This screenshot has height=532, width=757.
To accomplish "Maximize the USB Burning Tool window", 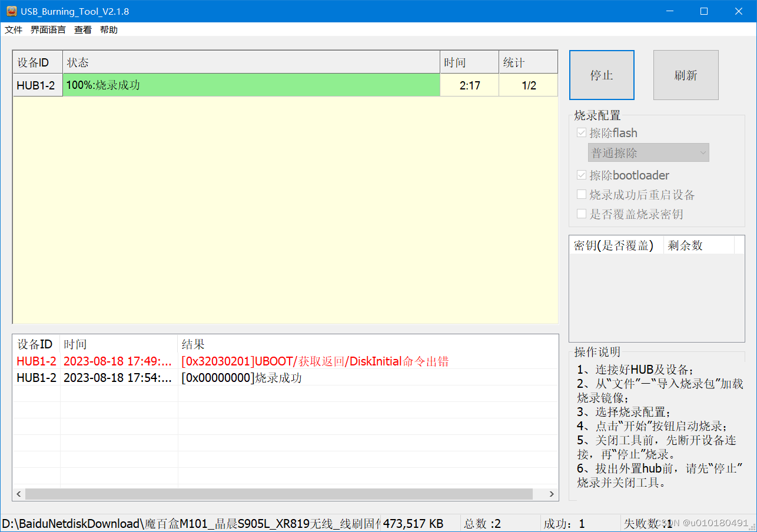I will 704,11.
